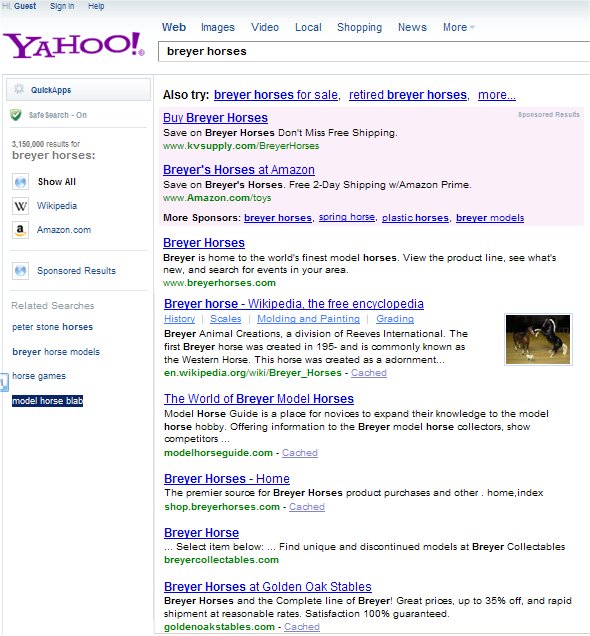Open Cached copy of goldenoakstables.com
This screenshot has width=590, height=636.
click(302, 627)
